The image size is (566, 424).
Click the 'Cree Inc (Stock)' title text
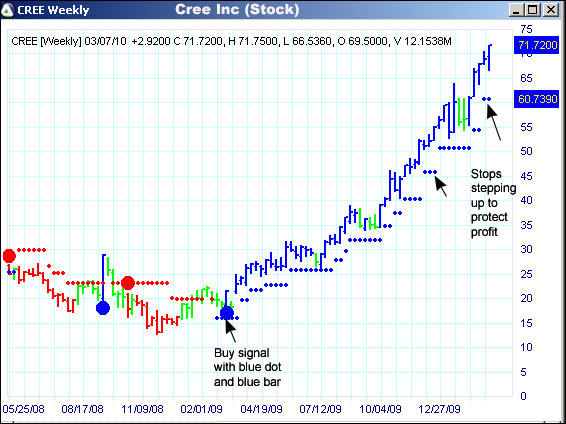point(237,10)
